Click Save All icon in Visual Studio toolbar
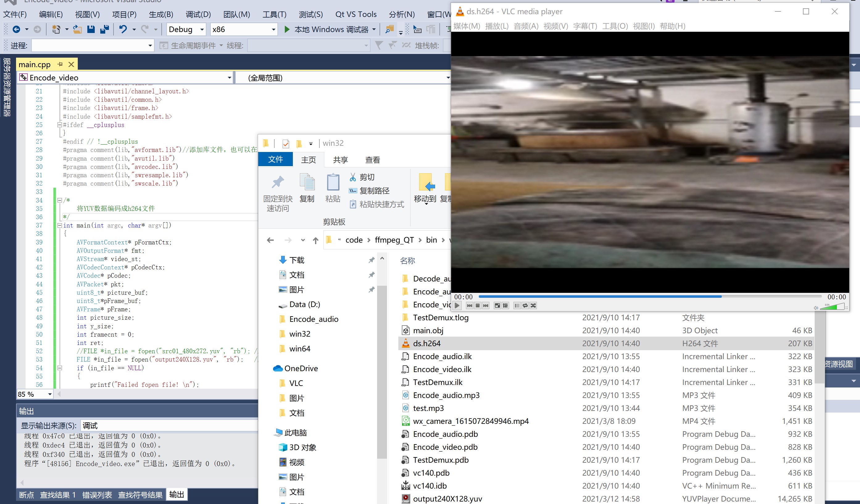The image size is (860, 504). click(104, 29)
